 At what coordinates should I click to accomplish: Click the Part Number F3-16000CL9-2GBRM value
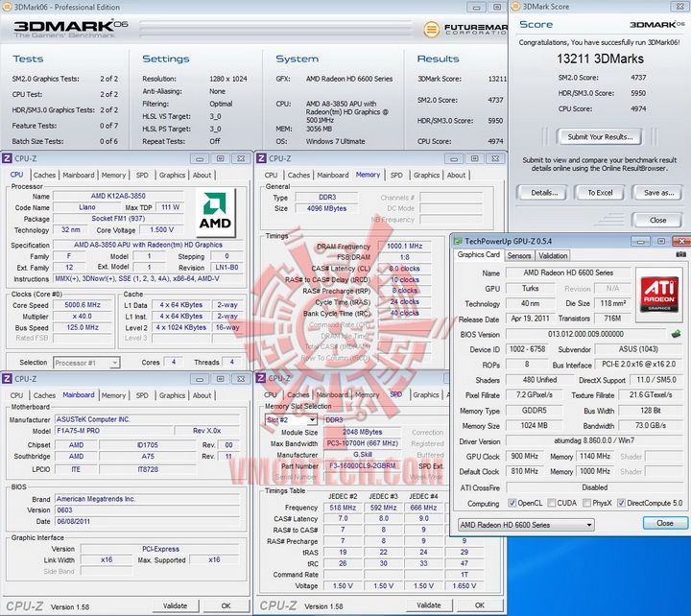362,465
